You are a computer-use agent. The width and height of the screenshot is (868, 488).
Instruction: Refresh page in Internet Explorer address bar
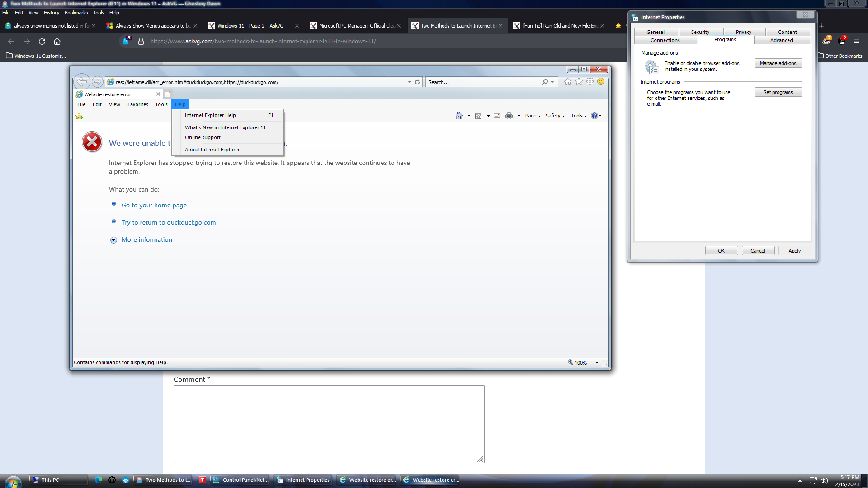(x=417, y=82)
